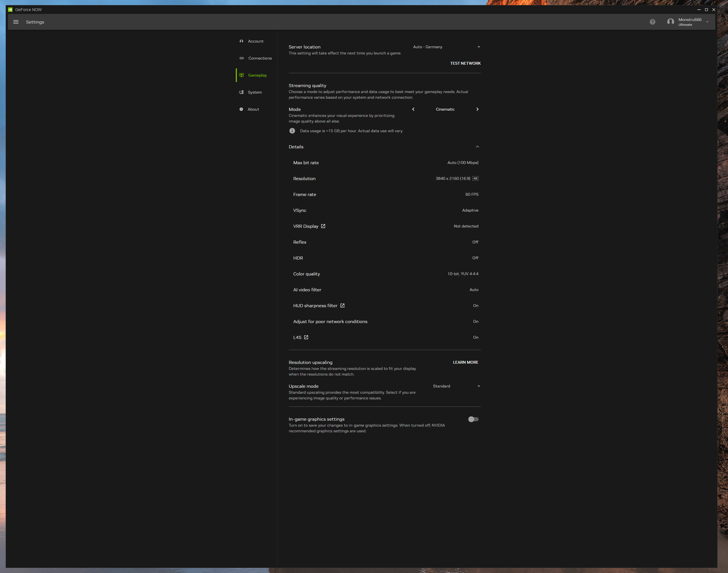This screenshot has width=728, height=573.
Task: Open the Server location dropdown
Action: (446, 47)
